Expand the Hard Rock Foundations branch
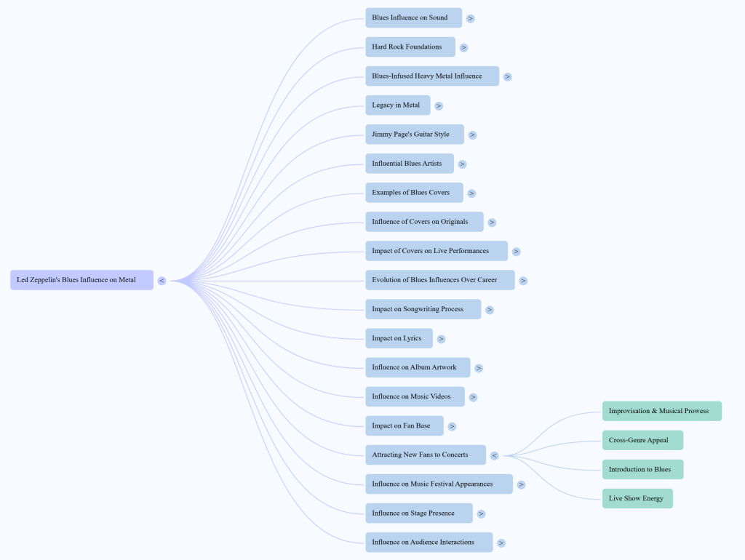This screenshot has width=745, height=560. 463,47
